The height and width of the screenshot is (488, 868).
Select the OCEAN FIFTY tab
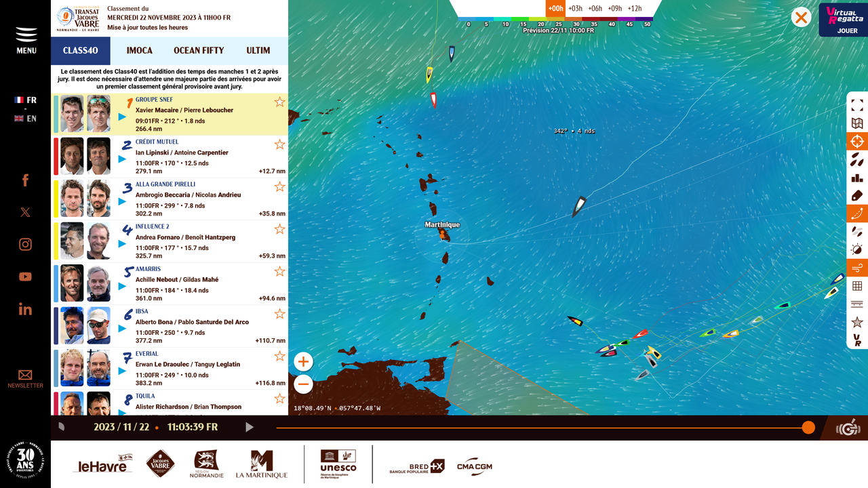pyautogui.click(x=199, y=51)
